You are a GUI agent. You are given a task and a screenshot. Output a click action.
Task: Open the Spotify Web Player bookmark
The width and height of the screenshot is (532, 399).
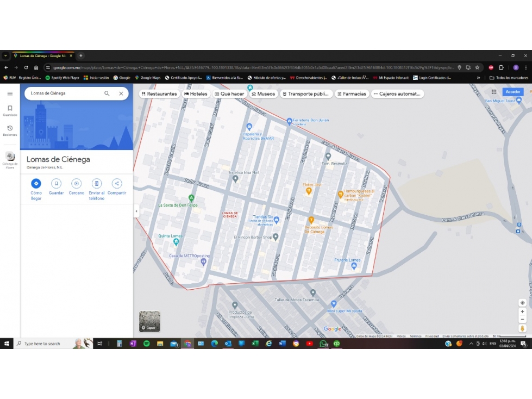(62, 78)
